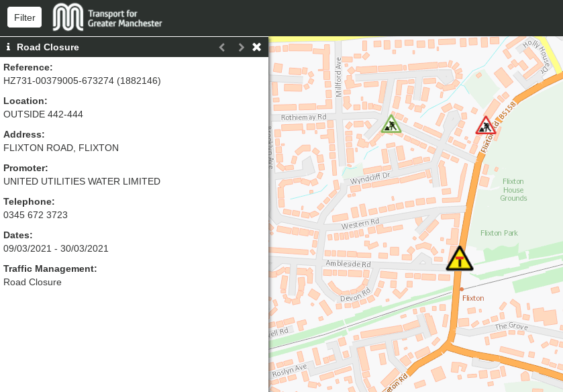Close the Road Closure details panel
The height and width of the screenshot is (392, 563).
point(256,47)
